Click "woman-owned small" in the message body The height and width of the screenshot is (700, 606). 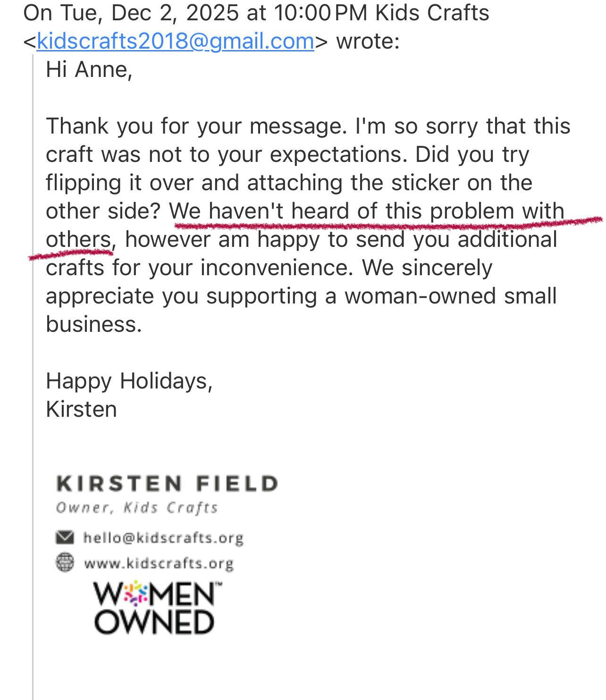451,296
